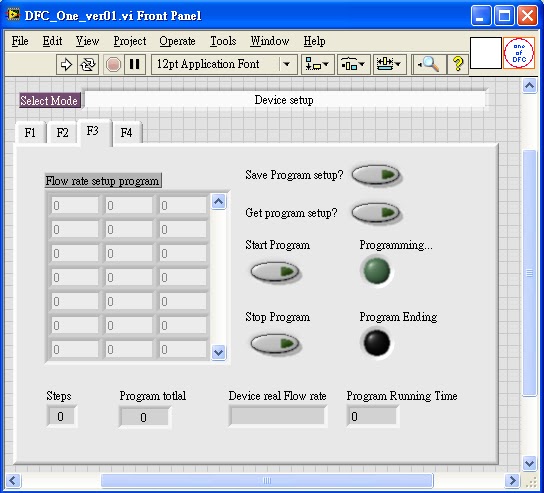Image resolution: width=544 pixels, height=493 pixels.
Task: Select the F3 tab
Action: pyautogui.click(x=93, y=131)
